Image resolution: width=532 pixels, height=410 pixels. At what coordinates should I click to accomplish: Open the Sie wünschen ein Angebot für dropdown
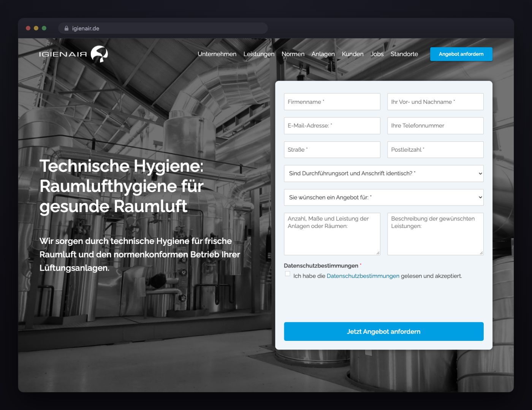(x=384, y=197)
